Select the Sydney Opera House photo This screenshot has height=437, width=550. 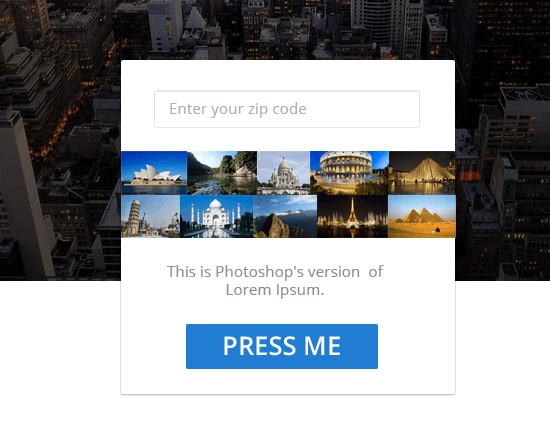(x=154, y=173)
